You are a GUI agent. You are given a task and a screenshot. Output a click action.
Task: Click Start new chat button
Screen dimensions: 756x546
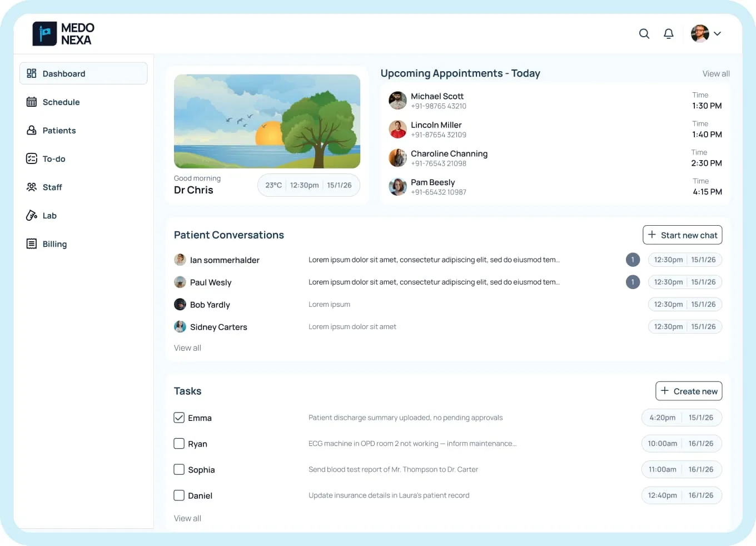(x=682, y=235)
